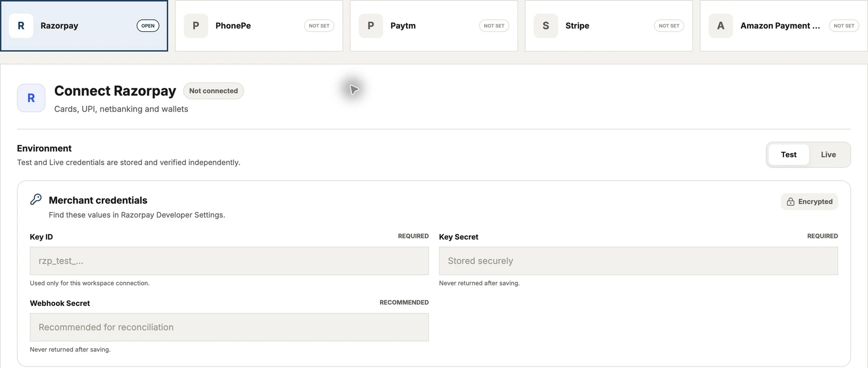Click the Razorpay R avatar icon in tab

click(21, 26)
